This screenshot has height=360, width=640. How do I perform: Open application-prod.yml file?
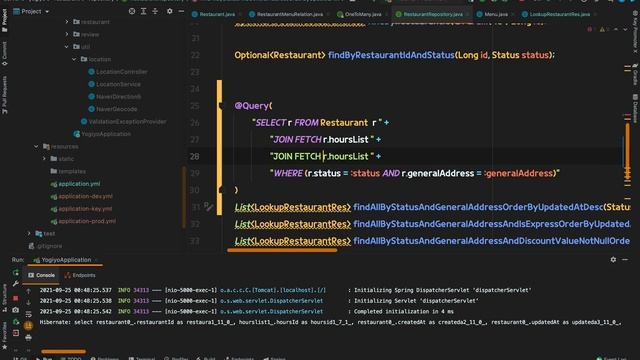coord(83,221)
